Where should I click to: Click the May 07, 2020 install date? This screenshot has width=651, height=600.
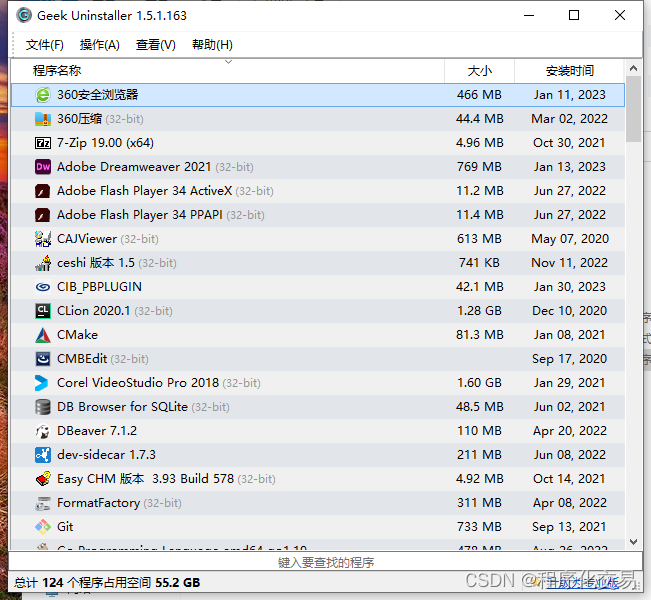[x=570, y=239]
